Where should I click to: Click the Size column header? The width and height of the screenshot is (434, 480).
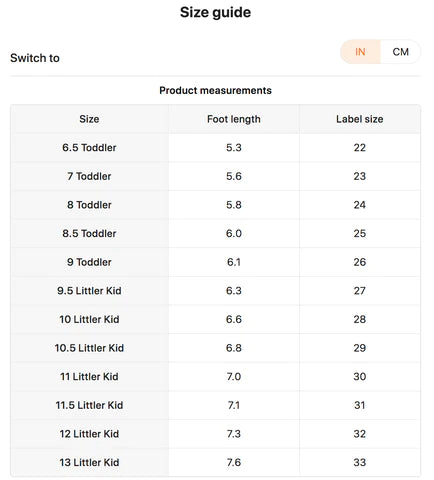pos(89,119)
